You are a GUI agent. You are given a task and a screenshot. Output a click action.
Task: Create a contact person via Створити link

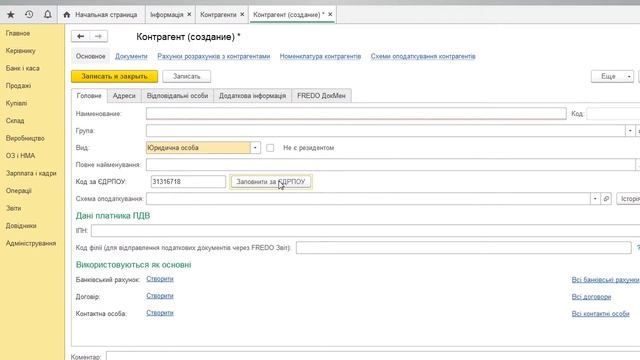tap(160, 313)
